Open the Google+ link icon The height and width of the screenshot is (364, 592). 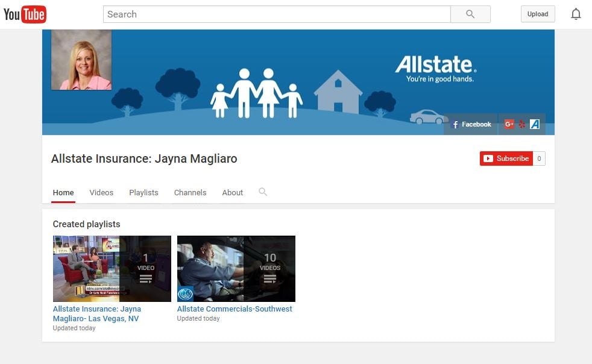pyautogui.click(x=509, y=124)
